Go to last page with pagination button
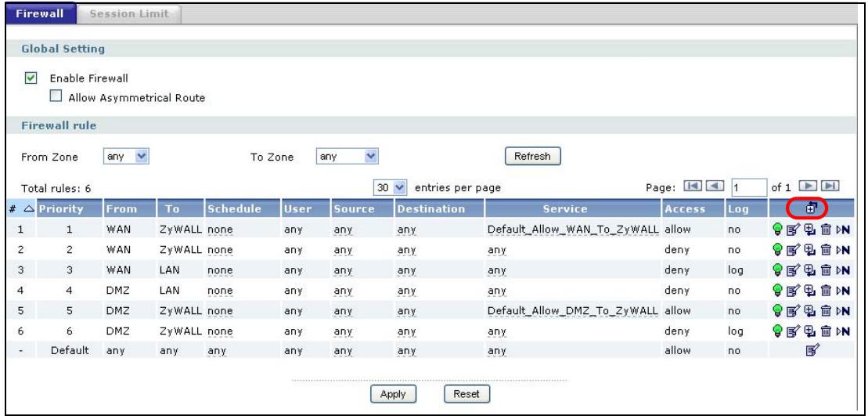This screenshot has width=868, height=416. click(831, 186)
